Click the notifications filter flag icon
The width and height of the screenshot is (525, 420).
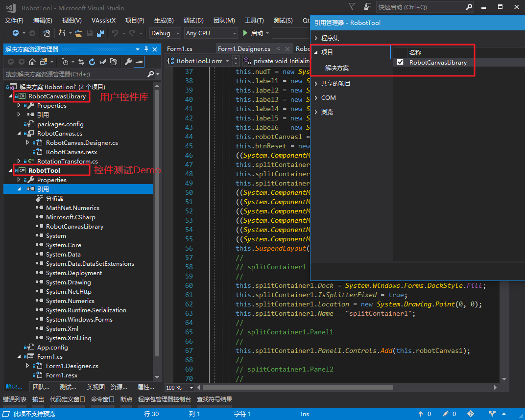pos(352,7)
